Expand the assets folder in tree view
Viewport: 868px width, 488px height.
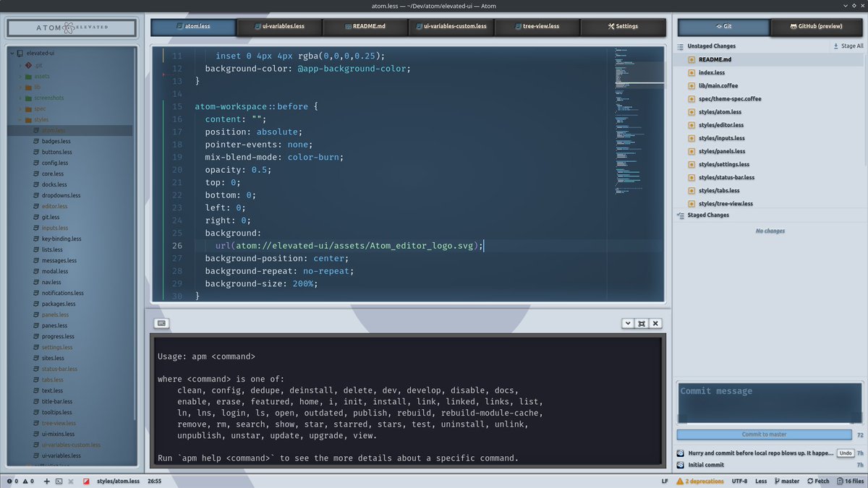click(20, 76)
